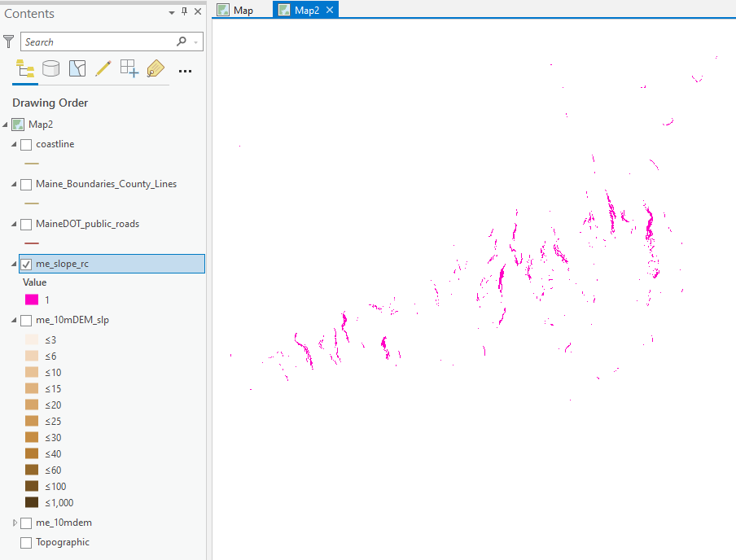Screen dimensions: 736x560
Task: Collapse the me_10mDEM_slp legend
Action: pos(15,320)
